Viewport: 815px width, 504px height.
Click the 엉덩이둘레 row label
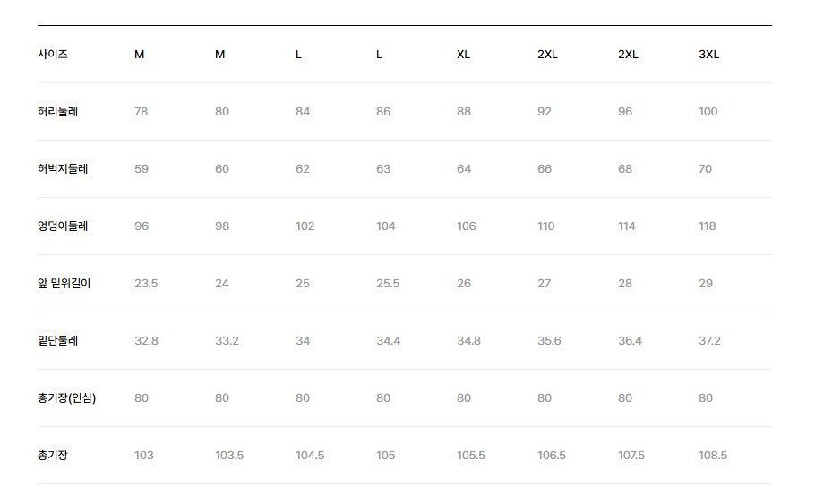[x=63, y=226]
